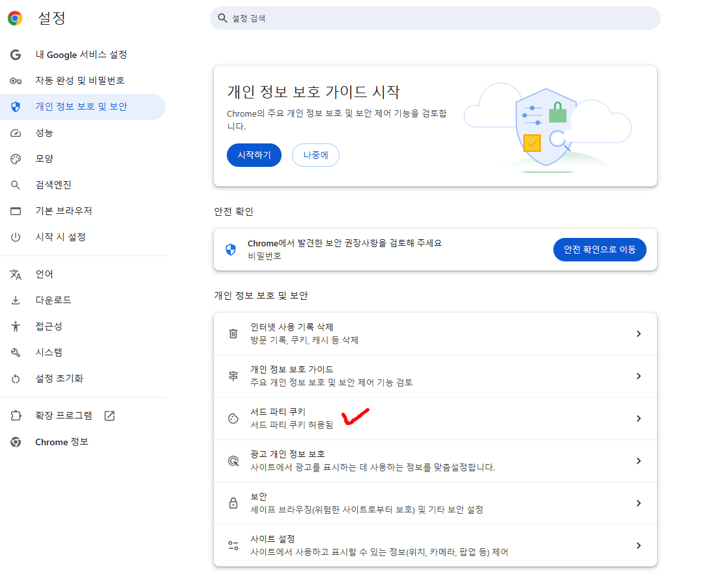Click the 인터넷 사용 기록 삭제 title

291,327
